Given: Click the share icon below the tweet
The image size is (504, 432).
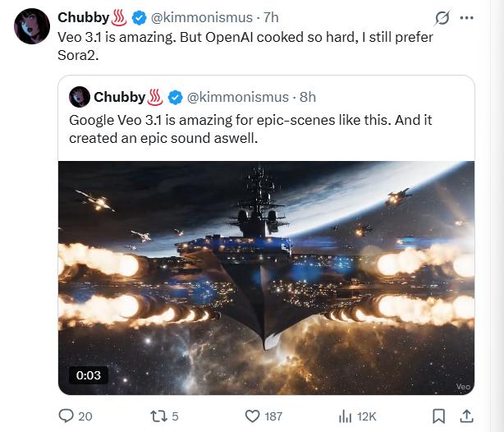Looking at the screenshot, I should (x=467, y=416).
